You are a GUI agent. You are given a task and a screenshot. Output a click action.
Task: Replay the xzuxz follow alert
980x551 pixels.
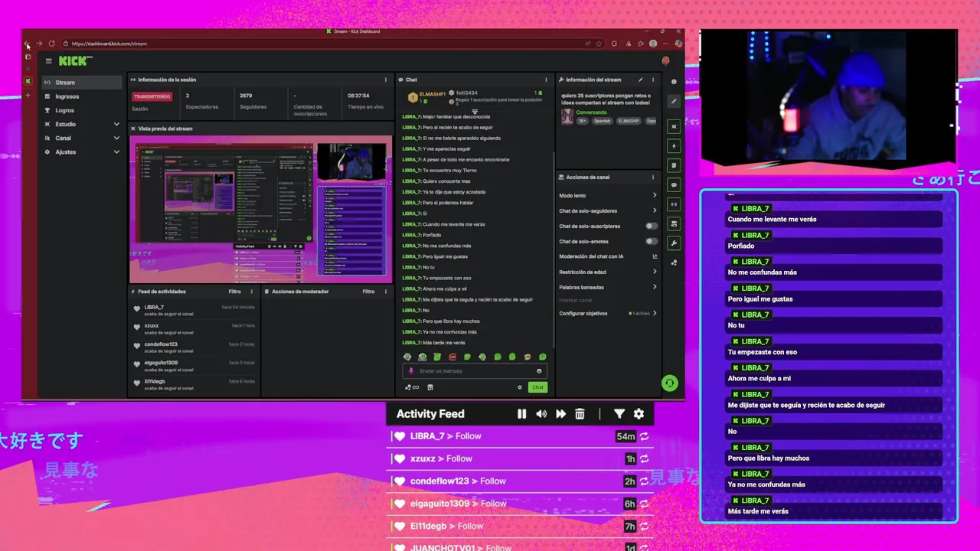click(x=645, y=459)
